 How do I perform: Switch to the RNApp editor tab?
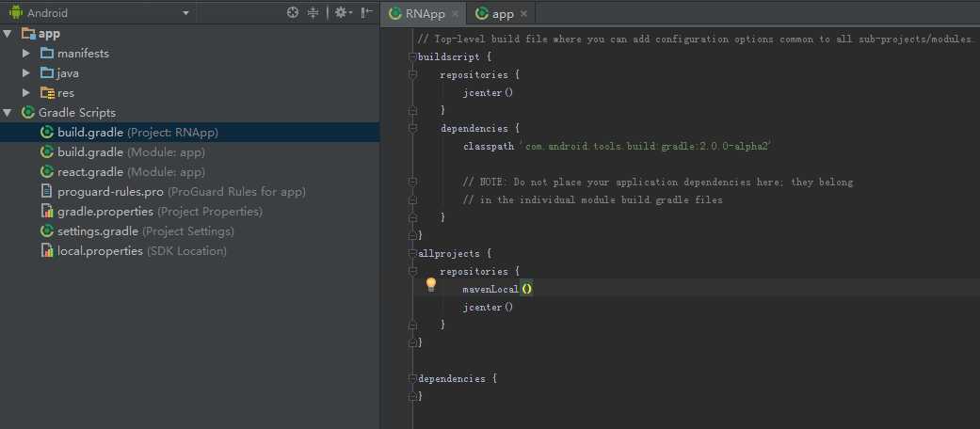417,14
